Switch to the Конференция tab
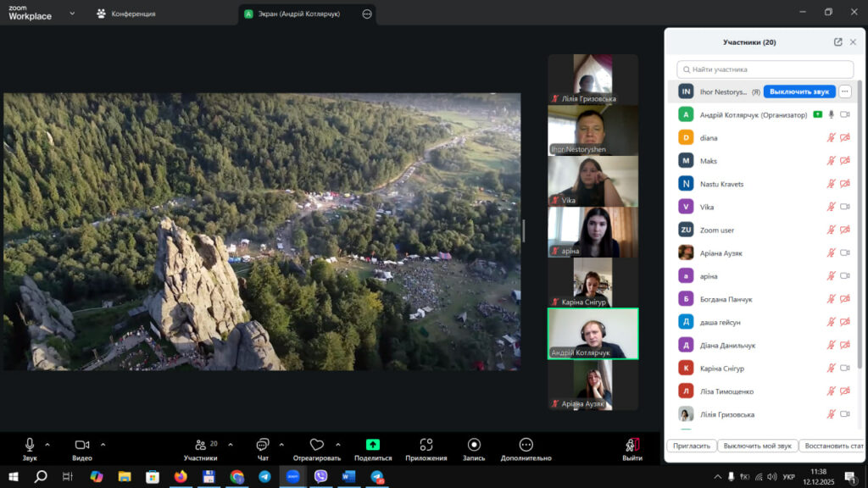This screenshot has width=868, height=488. [125, 14]
